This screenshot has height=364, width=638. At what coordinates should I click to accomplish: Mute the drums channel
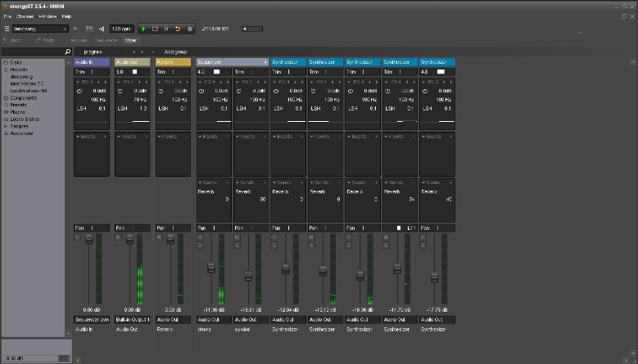point(199,237)
